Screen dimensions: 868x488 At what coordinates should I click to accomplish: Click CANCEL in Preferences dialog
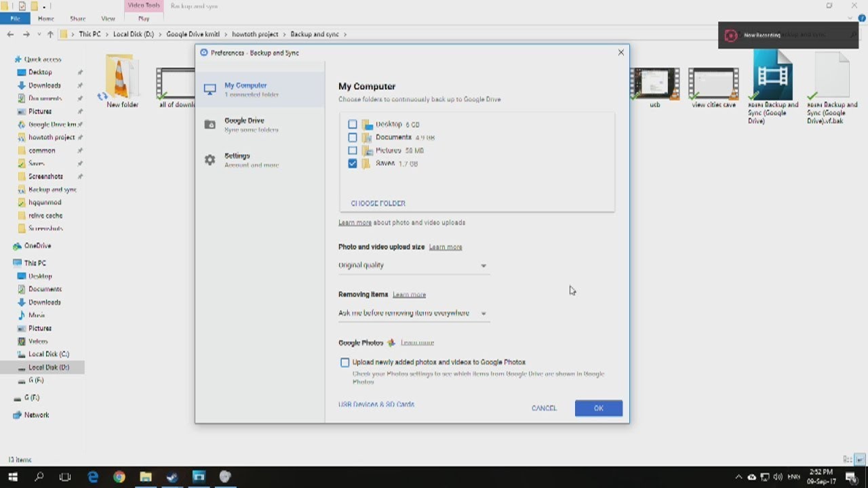tap(544, 408)
